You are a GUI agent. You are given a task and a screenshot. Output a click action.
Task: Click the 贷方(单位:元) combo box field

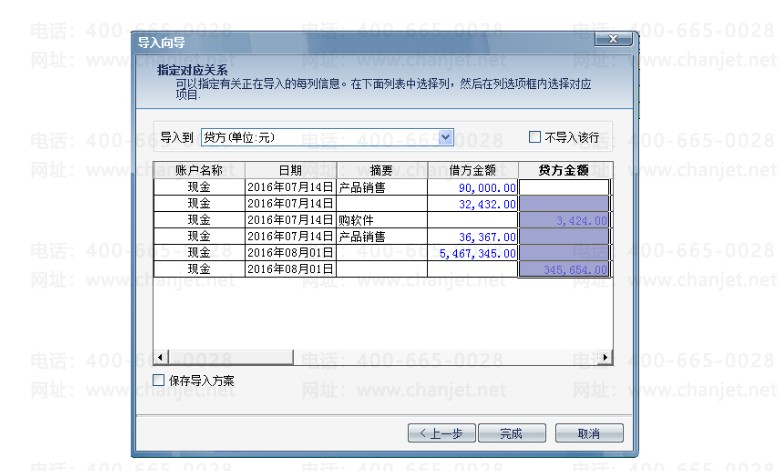pyautogui.click(x=327, y=137)
